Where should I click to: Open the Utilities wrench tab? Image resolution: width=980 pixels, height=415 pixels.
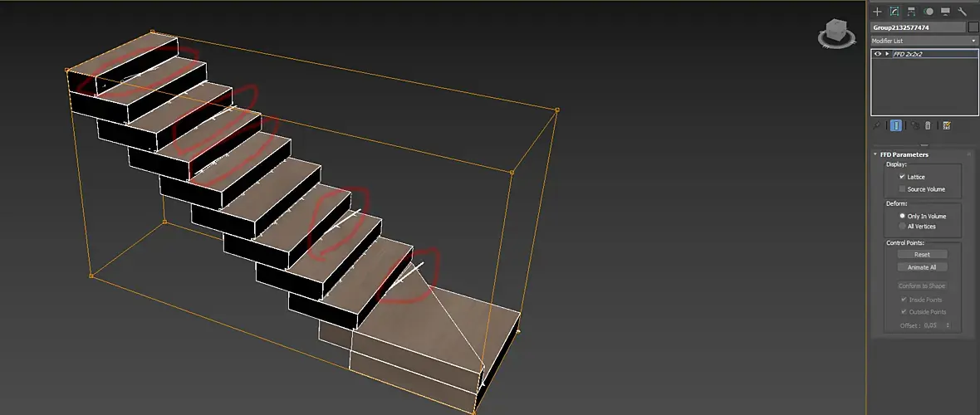point(963,12)
